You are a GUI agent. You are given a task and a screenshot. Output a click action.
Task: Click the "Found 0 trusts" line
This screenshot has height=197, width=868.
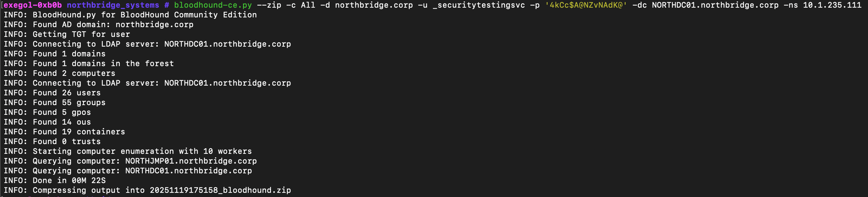(52, 142)
